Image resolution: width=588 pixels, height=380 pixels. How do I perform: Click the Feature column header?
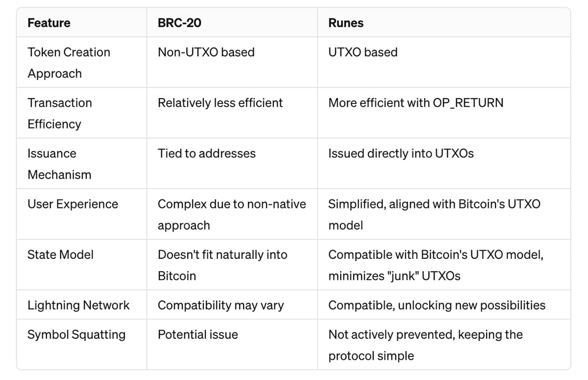click(x=49, y=23)
